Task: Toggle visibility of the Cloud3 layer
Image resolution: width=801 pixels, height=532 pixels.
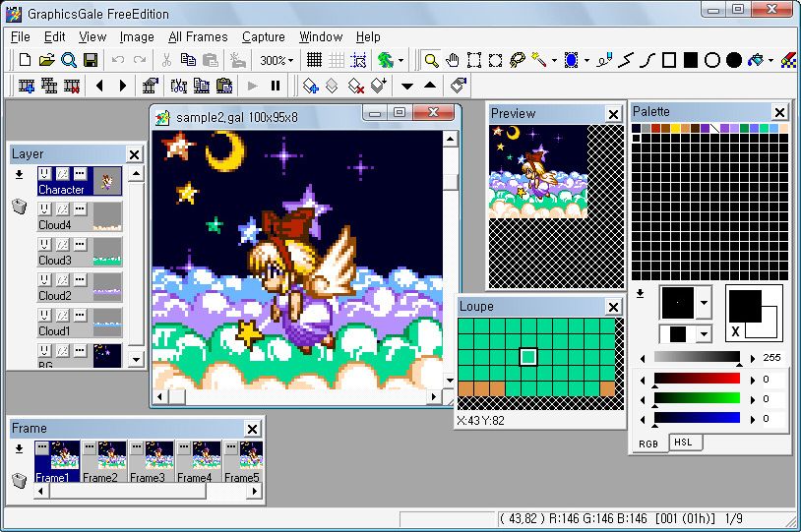Action: click(x=44, y=245)
